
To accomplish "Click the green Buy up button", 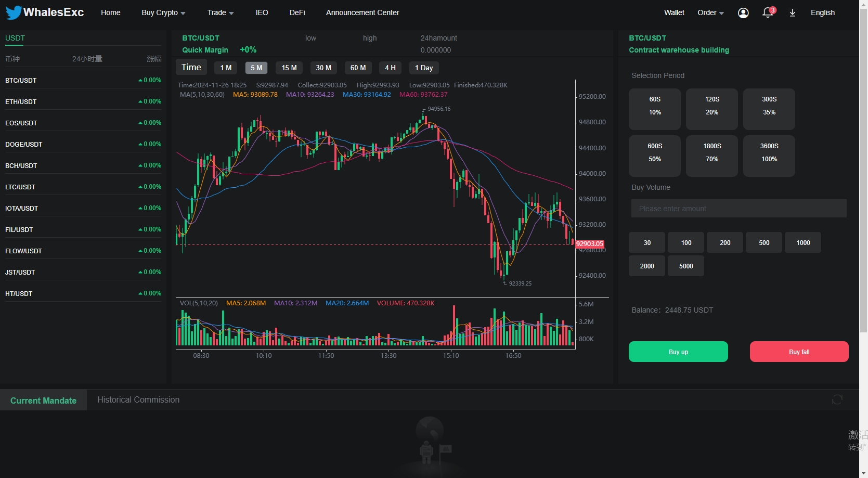I will point(678,352).
